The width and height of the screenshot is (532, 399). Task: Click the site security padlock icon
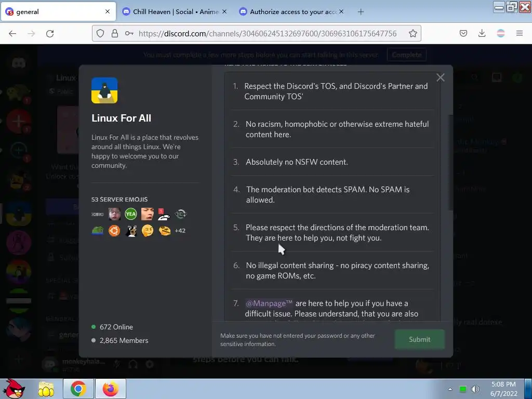(115, 33)
